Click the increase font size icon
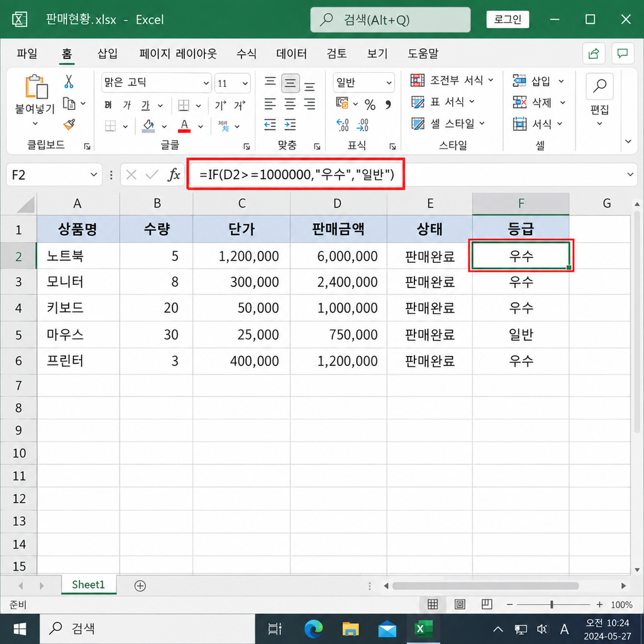 [x=221, y=106]
